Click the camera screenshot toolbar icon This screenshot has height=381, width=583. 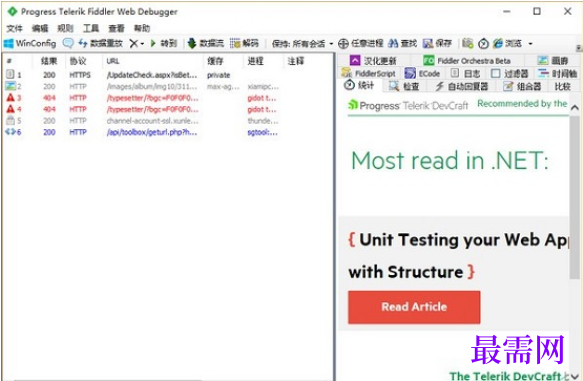tap(467, 43)
